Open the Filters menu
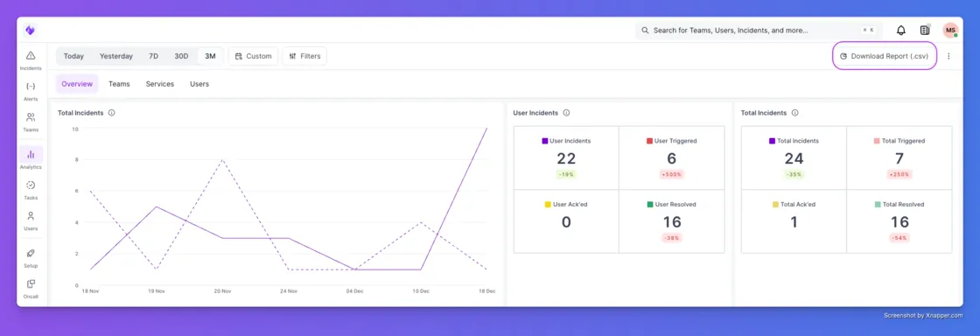The height and width of the screenshot is (336, 980). pos(304,56)
